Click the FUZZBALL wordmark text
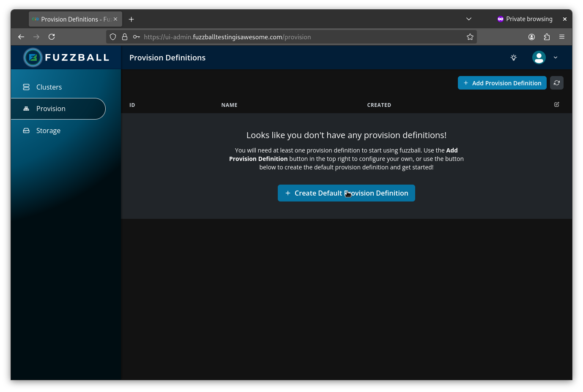Viewport: 583px width, 392px height. (x=77, y=57)
